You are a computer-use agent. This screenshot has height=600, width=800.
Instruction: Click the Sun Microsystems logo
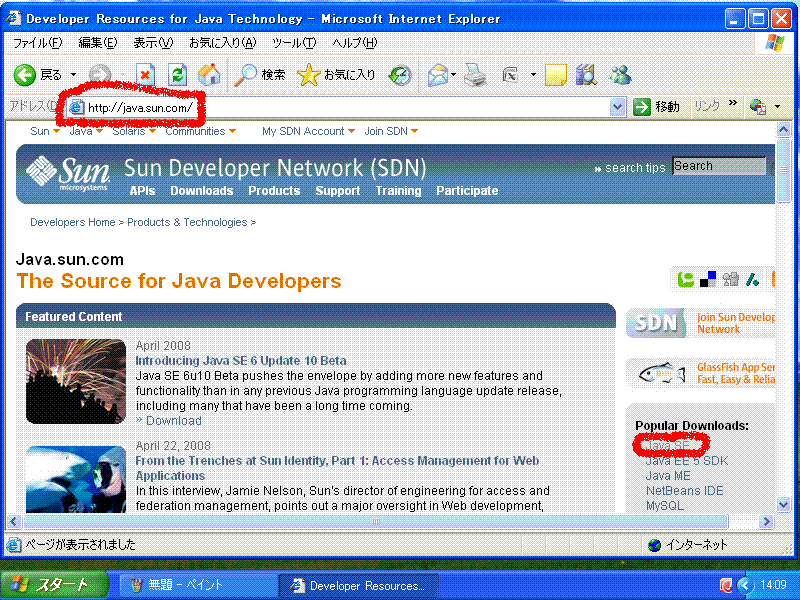68,172
